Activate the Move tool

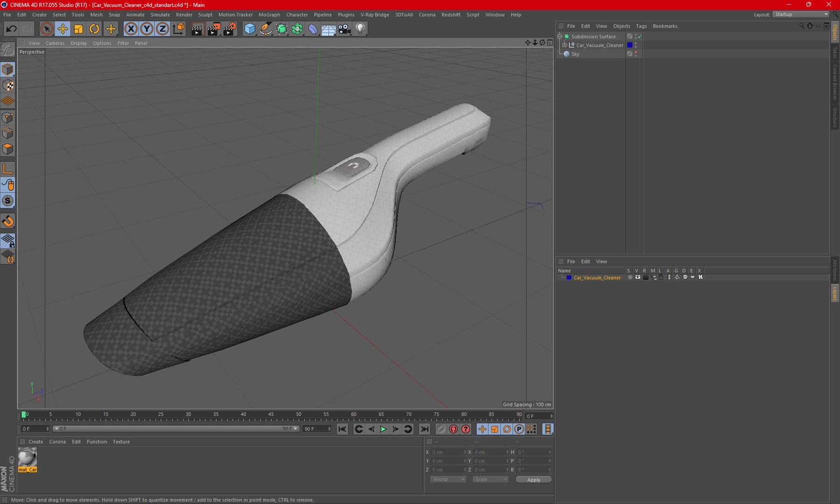point(63,29)
